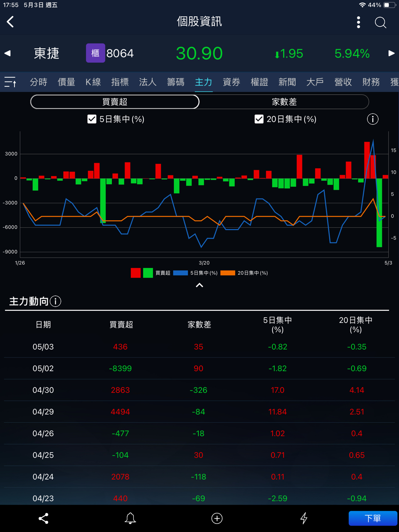Viewport: 399px width, 532px height.
Task: Add stock with plus circle icon
Action: [x=217, y=518]
